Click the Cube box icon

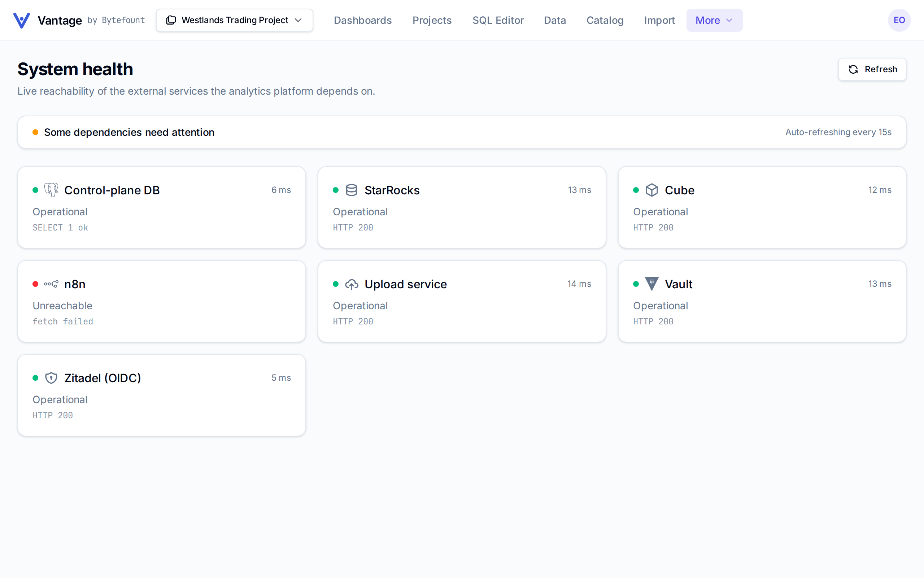[x=652, y=190]
